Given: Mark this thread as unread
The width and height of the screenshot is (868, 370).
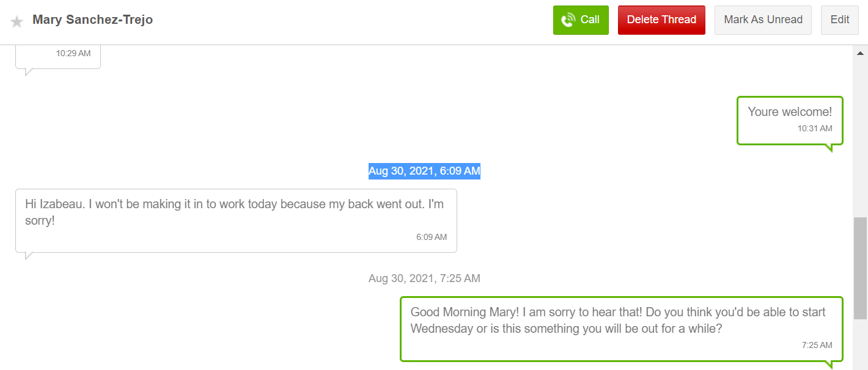Looking at the screenshot, I should coord(763,20).
